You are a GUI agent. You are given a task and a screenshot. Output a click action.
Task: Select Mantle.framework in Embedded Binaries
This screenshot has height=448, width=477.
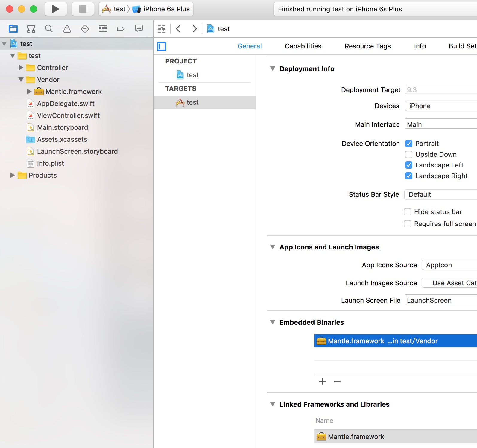pyautogui.click(x=396, y=341)
